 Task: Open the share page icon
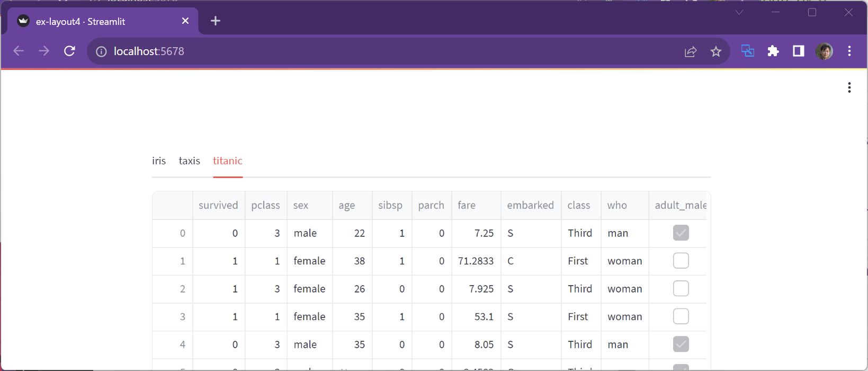[691, 51]
